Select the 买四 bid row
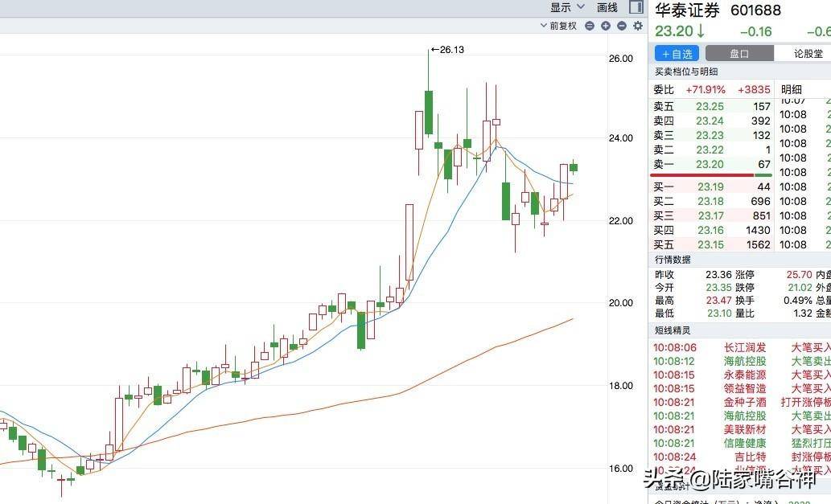This screenshot has width=831, height=504. pyautogui.click(x=712, y=230)
